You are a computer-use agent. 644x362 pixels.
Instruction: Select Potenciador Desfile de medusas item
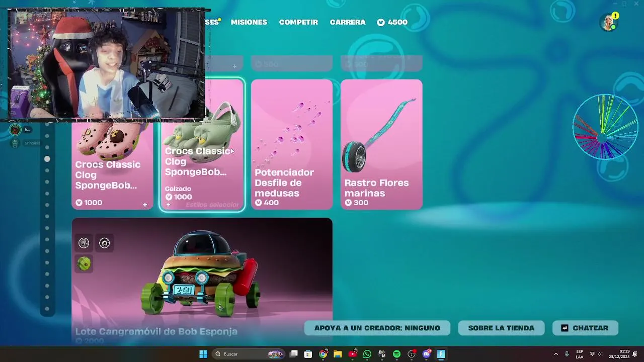[x=292, y=145]
